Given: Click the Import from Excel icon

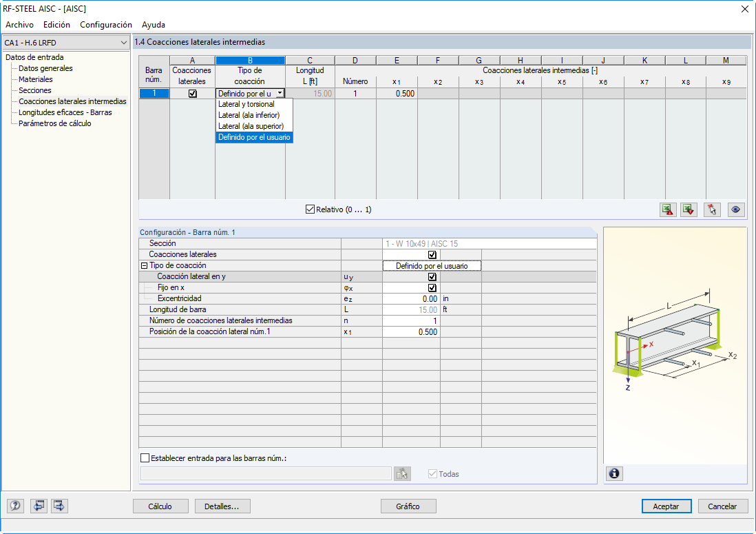Looking at the screenshot, I should point(689,210).
